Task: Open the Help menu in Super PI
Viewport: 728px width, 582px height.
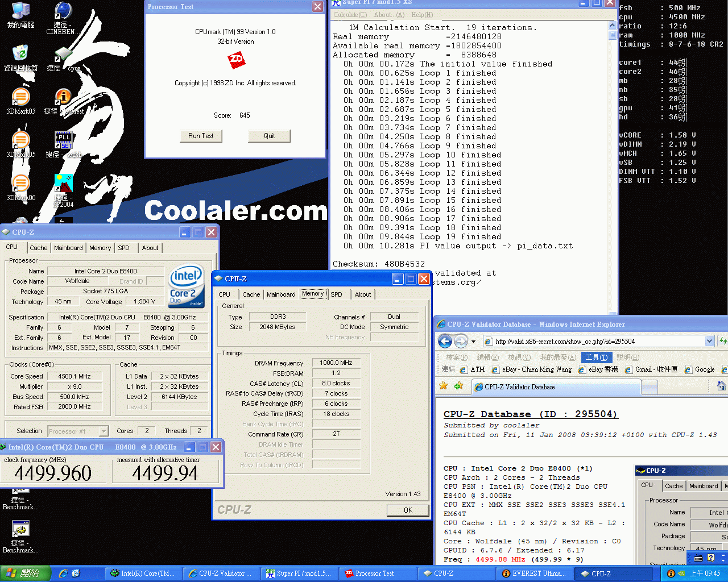Action: pyautogui.click(x=422, y=15)
